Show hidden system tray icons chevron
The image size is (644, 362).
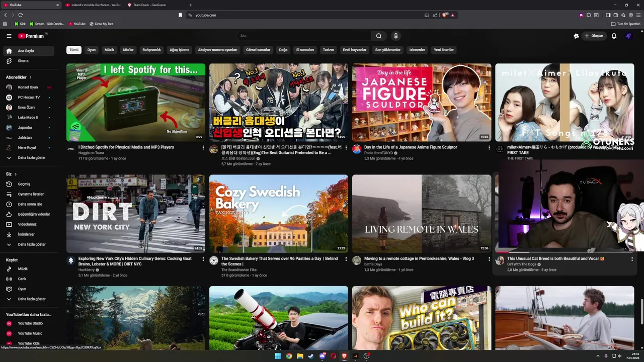pyautogui.click(x=598, y=356)
